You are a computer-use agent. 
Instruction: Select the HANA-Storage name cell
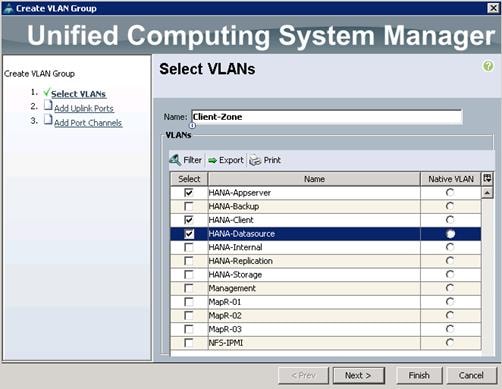(314, 275)
